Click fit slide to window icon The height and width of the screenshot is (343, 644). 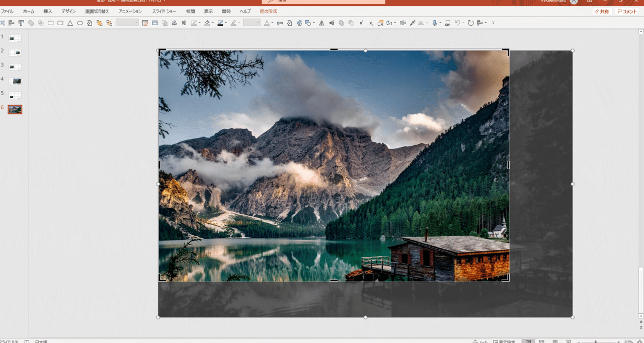coord(640,341)
